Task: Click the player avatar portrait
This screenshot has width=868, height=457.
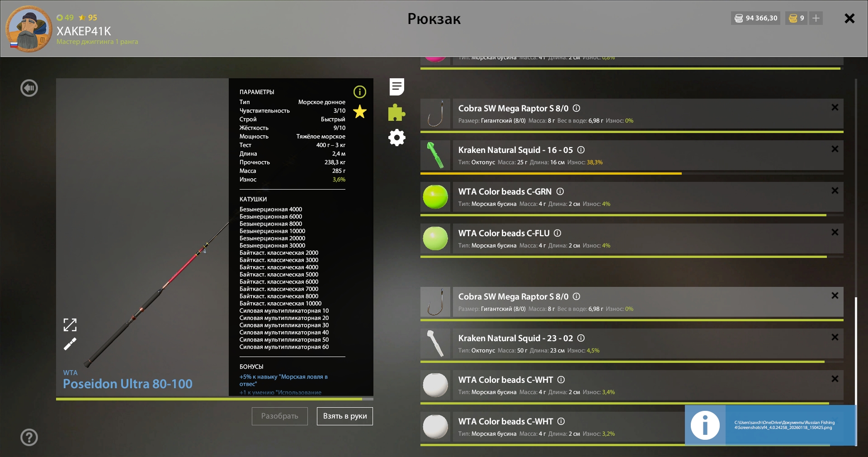Action: coord(29,29)
